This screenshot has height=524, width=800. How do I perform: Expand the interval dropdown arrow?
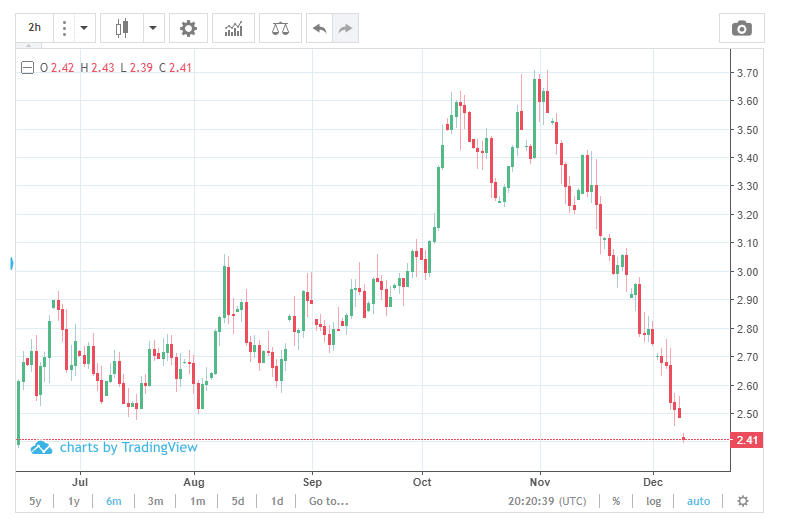[84, 28]
